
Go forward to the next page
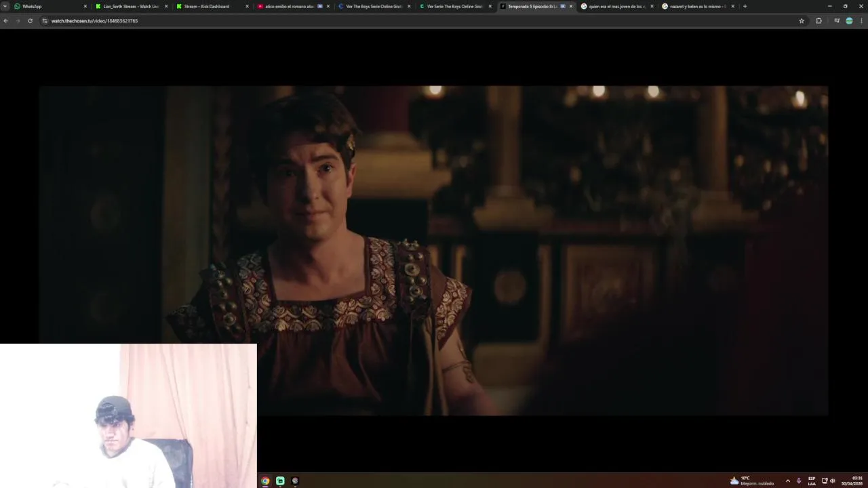18,21
